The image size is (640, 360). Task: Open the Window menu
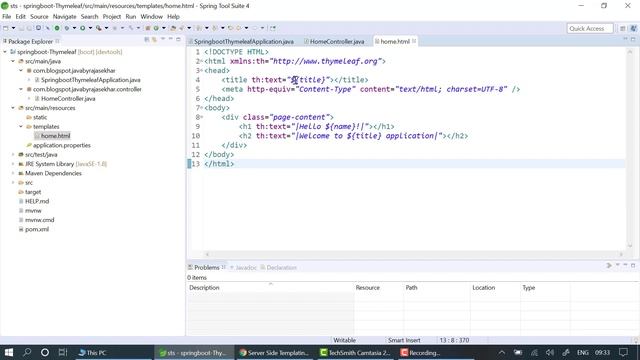(x=151, y=17)
